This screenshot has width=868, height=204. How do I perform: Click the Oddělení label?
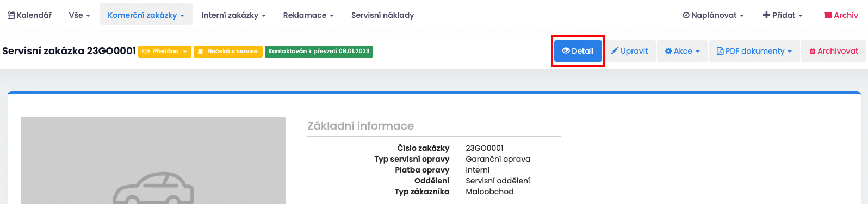pos(432,181)
